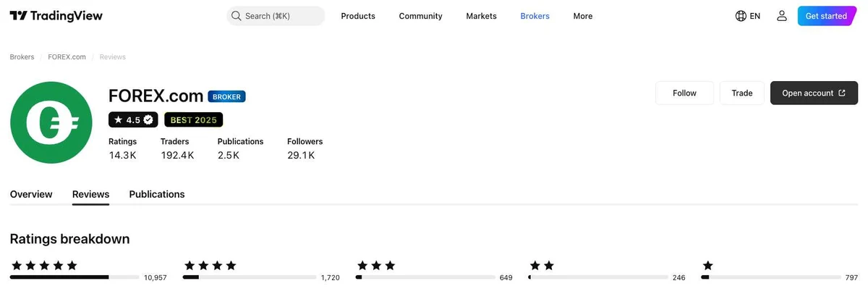Click the 1,720 ratings count
Screen dimensions: 868x294
[330, 278]
